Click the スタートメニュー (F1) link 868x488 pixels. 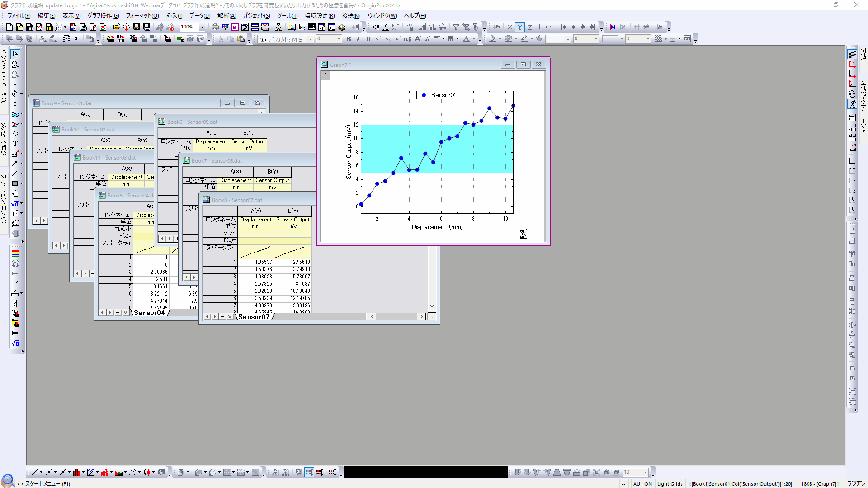47,483
